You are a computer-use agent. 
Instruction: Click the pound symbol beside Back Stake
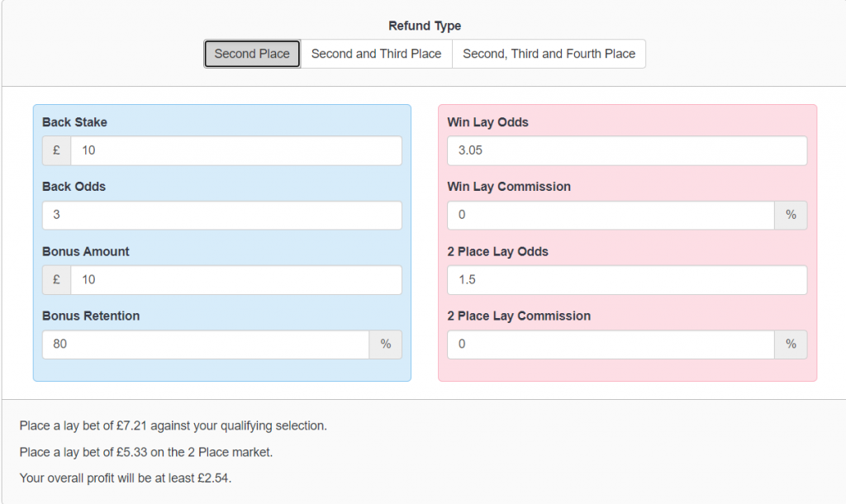pyautogui.click(x=56, y=150)
